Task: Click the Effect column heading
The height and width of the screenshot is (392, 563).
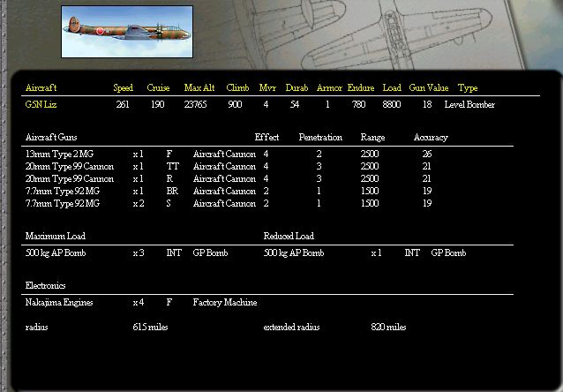Action: [x=266, y=137]
